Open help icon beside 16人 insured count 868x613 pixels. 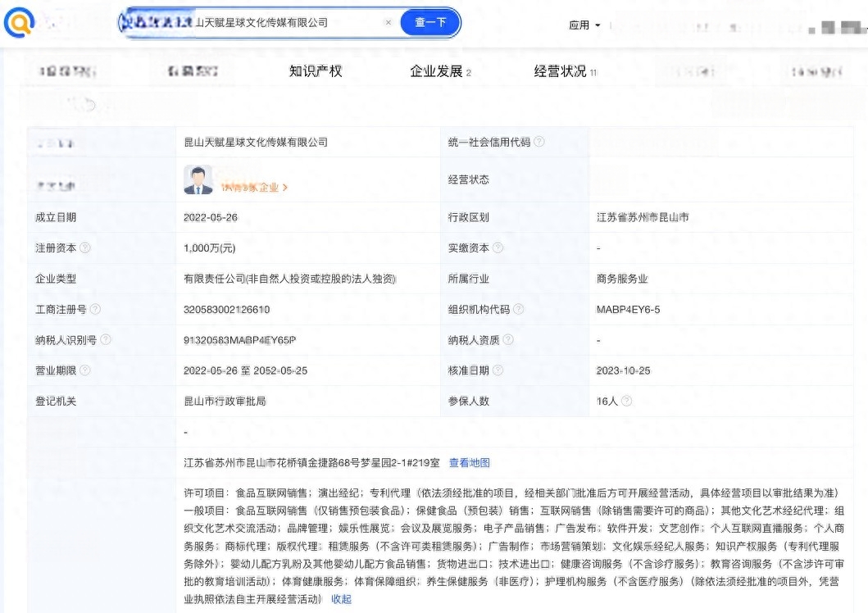pyautogui.click(x=627, y=401)
